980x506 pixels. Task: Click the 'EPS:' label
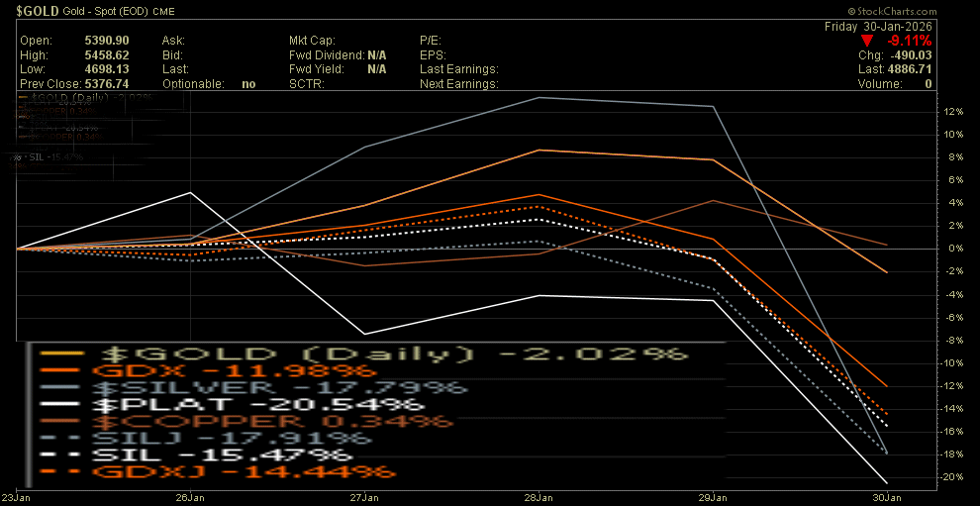click(x=432, y=55)
